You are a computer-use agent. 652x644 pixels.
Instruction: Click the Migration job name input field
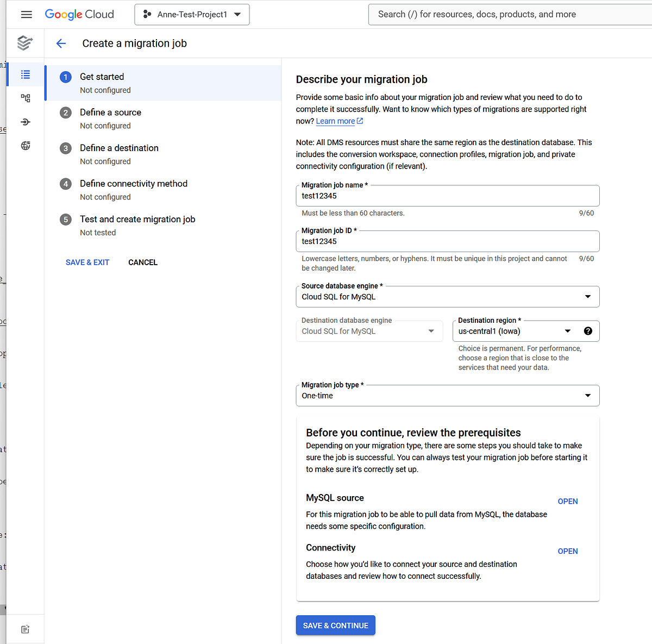pyautogui.click(x=447, y=196)
